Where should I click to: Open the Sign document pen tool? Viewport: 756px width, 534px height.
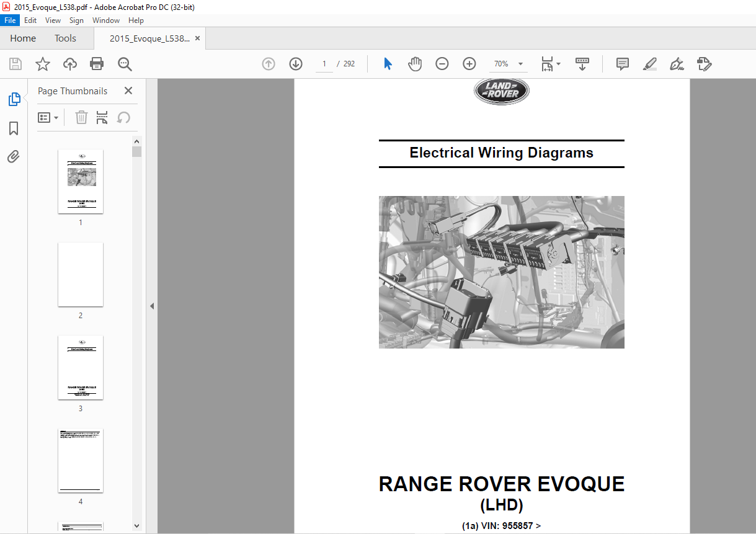coord(677,64)
